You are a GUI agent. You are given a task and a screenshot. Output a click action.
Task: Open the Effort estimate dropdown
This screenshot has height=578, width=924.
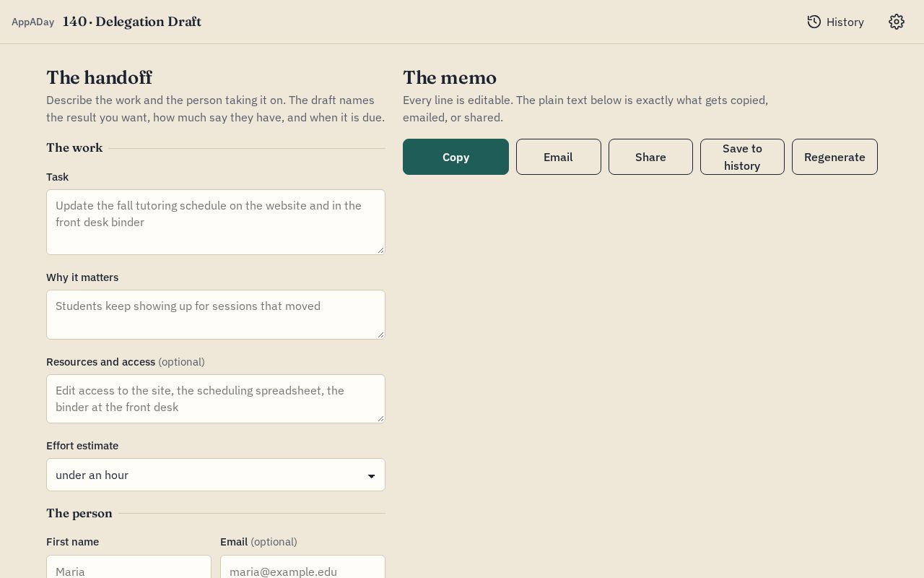click(216, 475)
